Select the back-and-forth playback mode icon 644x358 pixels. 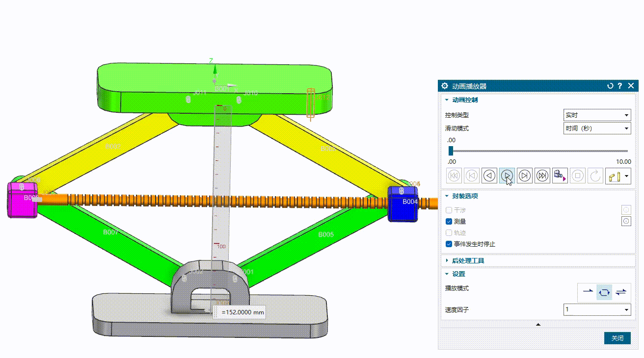[621, 292]
